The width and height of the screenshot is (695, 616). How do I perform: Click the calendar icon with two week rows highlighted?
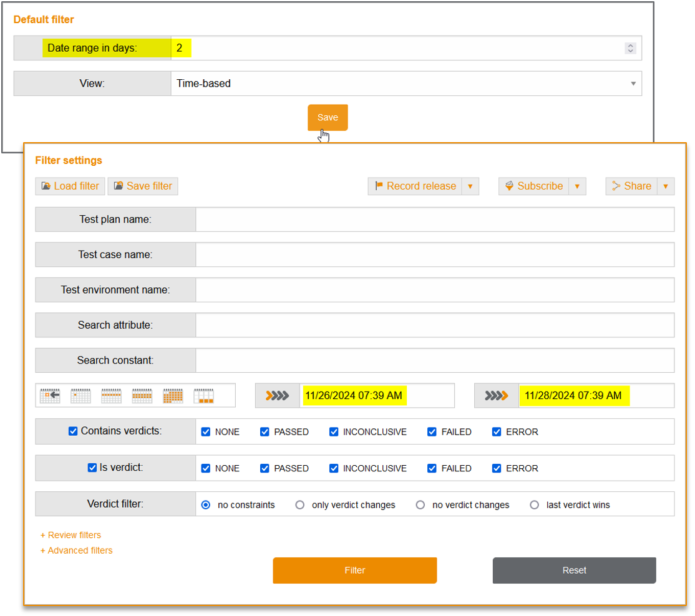click(x=142, y=395)
